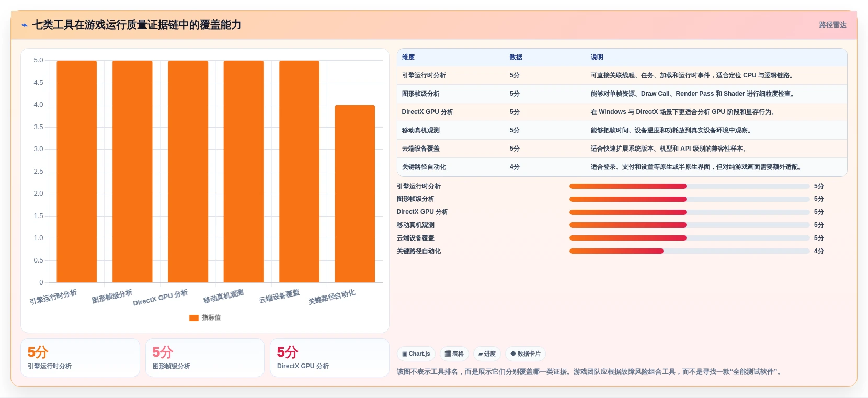Screen dimensions: 868x398
Task: Click the 云端设备覆盖 bar in the chart
Action: 299,172
